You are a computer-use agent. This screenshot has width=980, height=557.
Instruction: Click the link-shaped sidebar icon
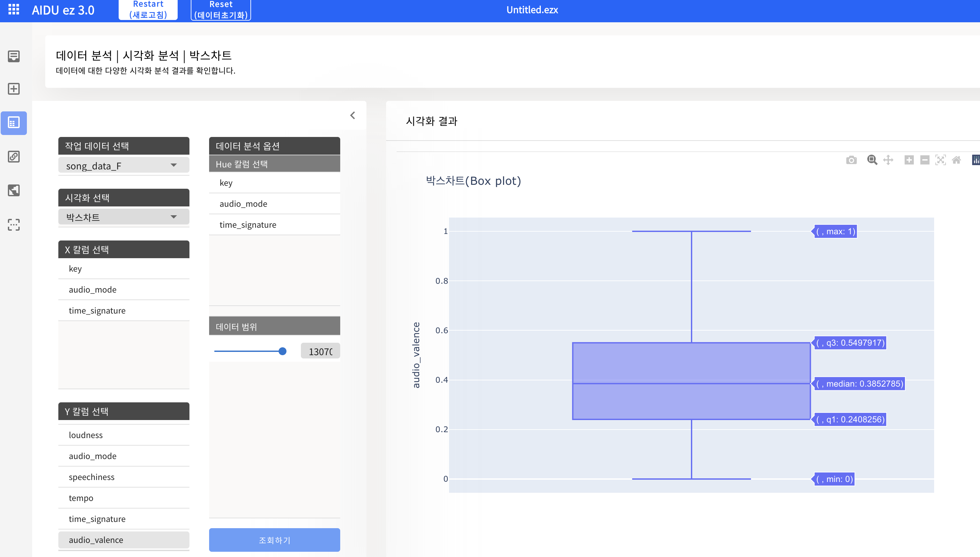point(14,157)
